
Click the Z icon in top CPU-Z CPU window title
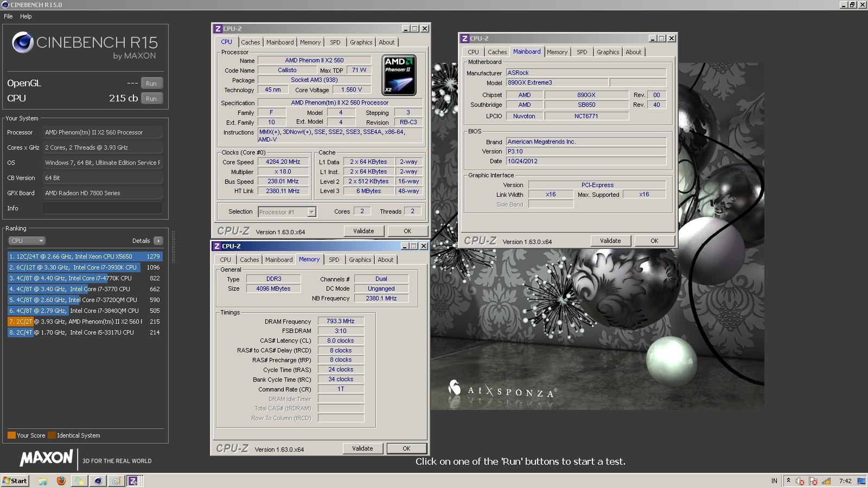coord(218,29)
